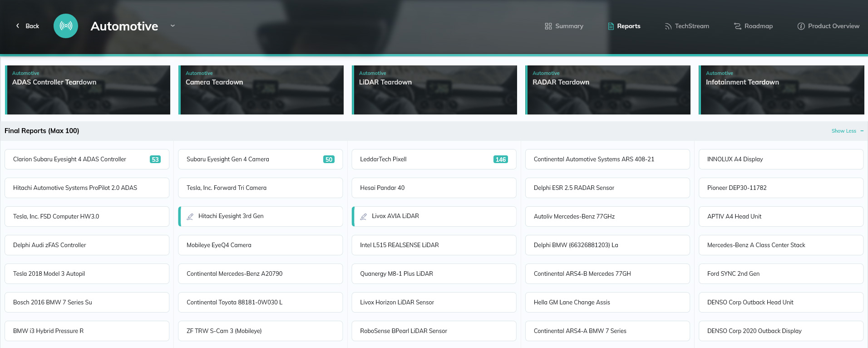This screenshot has width=868, height=348.
Task: Open the LiDAR Teardown card
Action: tap(434, 90)
